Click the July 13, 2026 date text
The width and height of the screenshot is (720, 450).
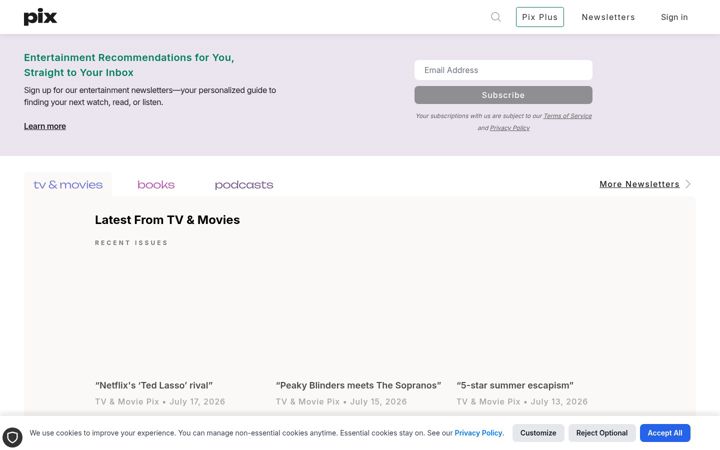point(559,402)
